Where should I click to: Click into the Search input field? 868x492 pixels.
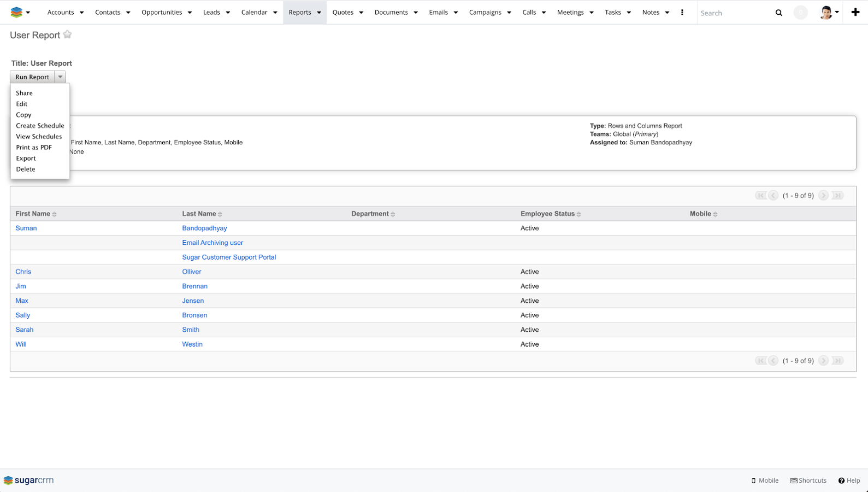(734, 13)
